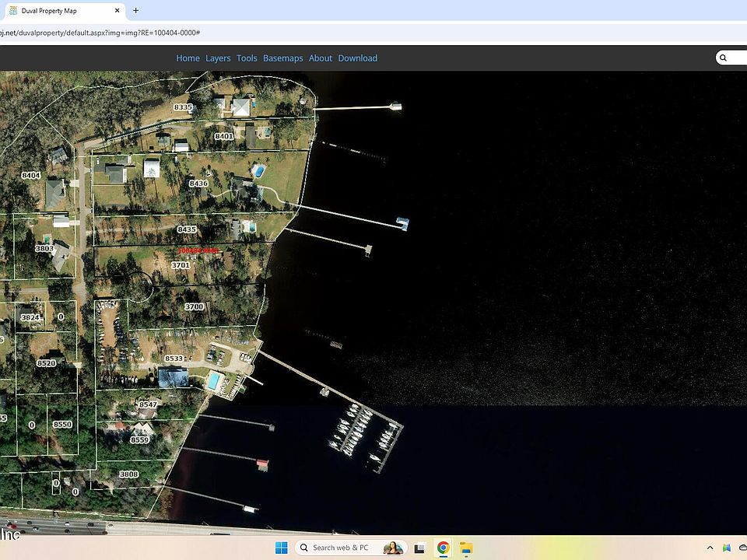Select parcel 8436 on the map
The image size is (747, 560).
pos(198,184)
